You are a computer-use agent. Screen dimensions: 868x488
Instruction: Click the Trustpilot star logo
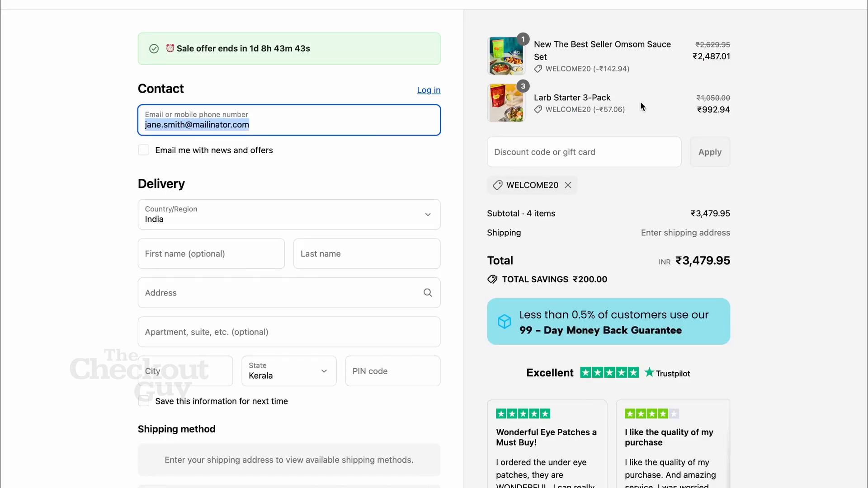(649, 372)
